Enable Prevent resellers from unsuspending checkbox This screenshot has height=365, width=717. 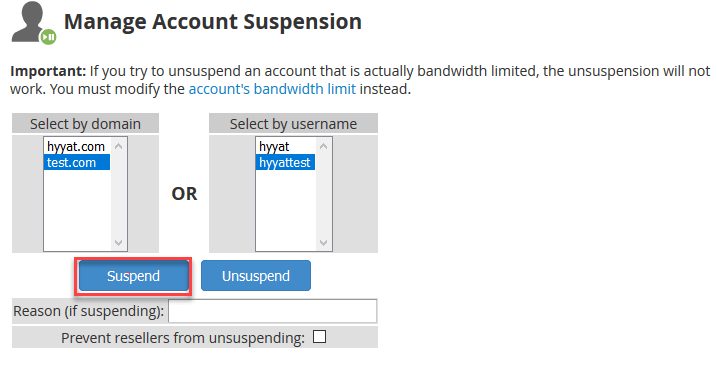[x=319, y=337]
